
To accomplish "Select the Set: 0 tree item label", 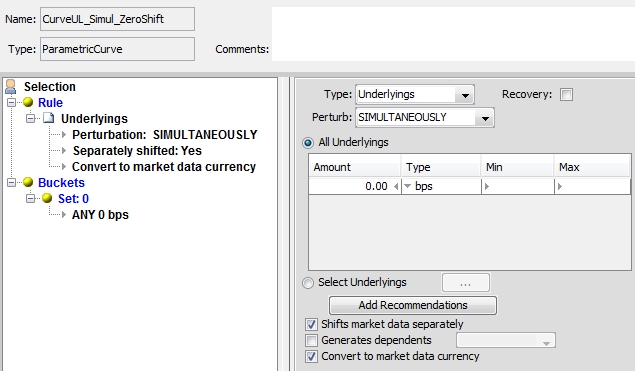I will click(73, 198).
